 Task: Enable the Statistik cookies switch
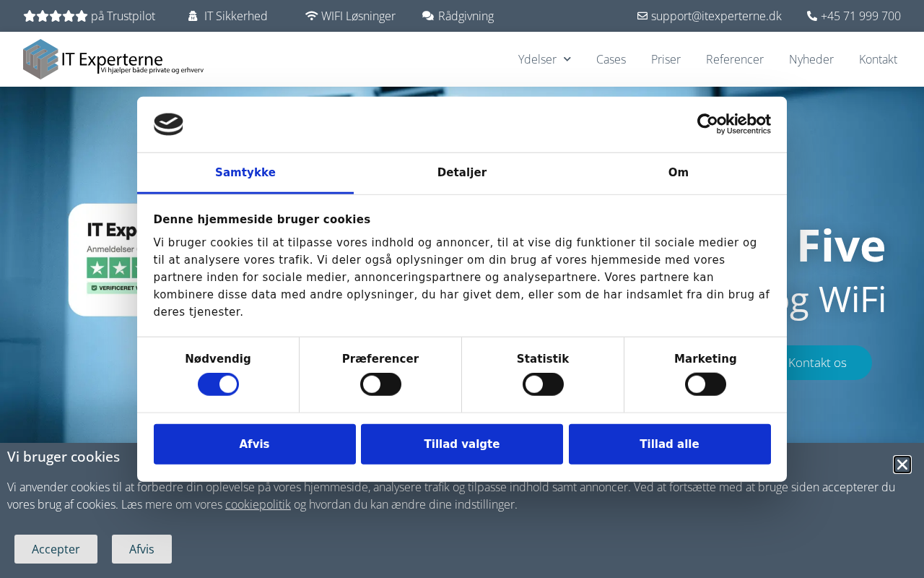[543, 384]
